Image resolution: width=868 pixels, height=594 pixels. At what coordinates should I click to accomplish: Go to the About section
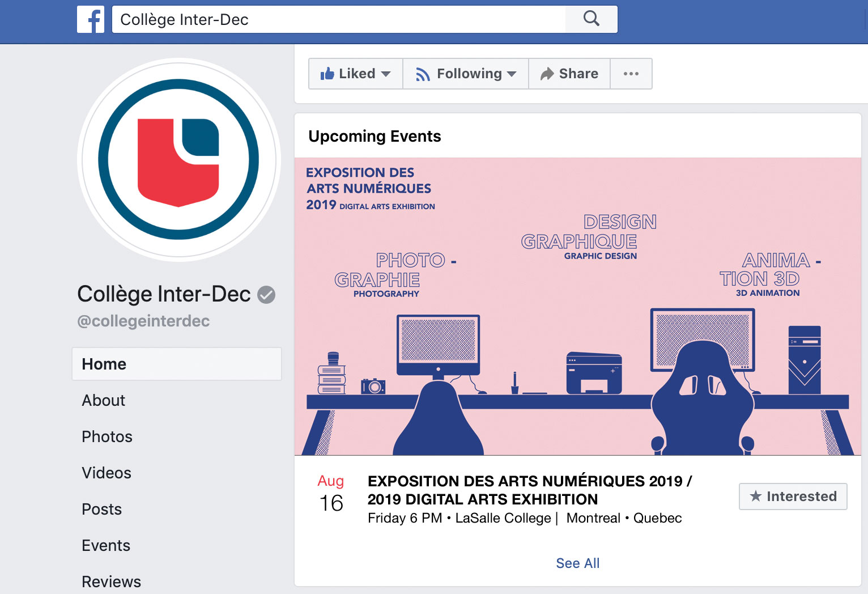tap(104, 400)
